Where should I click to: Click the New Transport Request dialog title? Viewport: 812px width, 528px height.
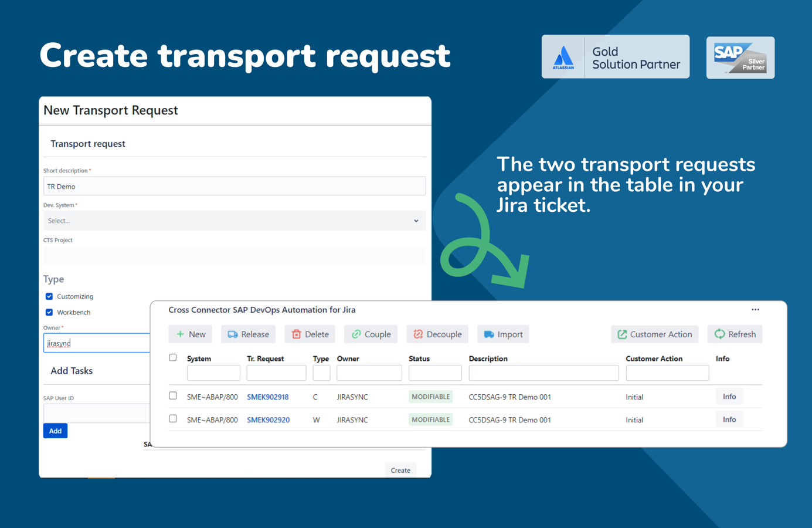111,110
